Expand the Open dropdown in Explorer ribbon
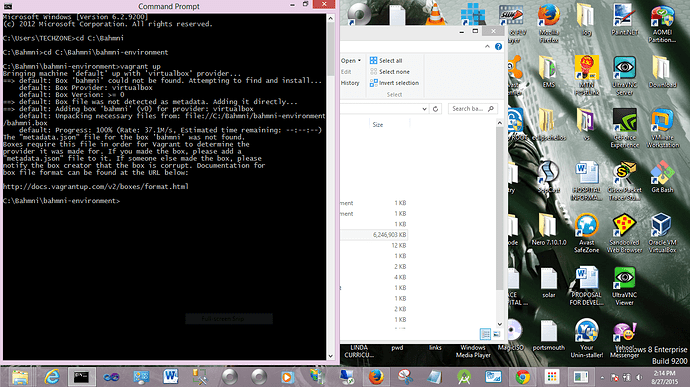Screen dimensions: 690x387 coord(351,60)
